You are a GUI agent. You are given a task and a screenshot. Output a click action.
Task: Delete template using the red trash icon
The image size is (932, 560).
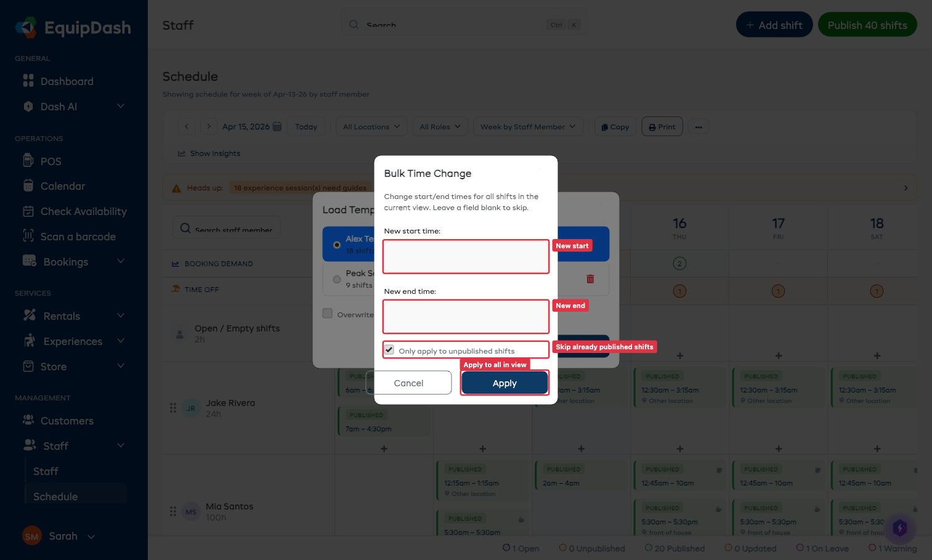[x=590, y=279]
